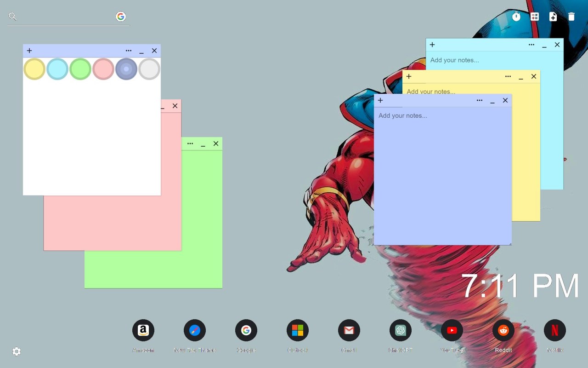The height and width of the screenshot is (368, 588).
Task: Close the cyan note
Action: coord(557,45)
